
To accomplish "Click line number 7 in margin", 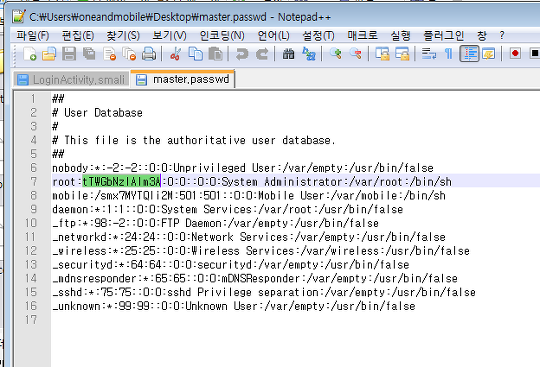I will click(33, 181).
